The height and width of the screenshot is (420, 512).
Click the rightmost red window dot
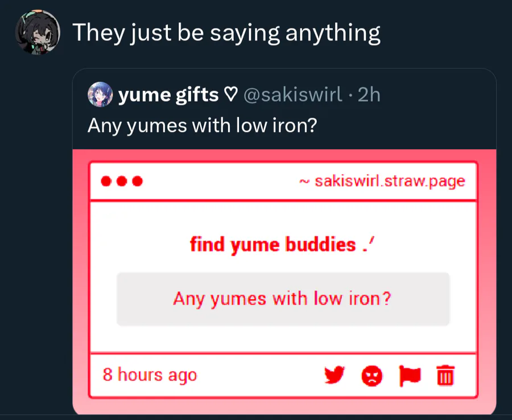pos(137,182)
